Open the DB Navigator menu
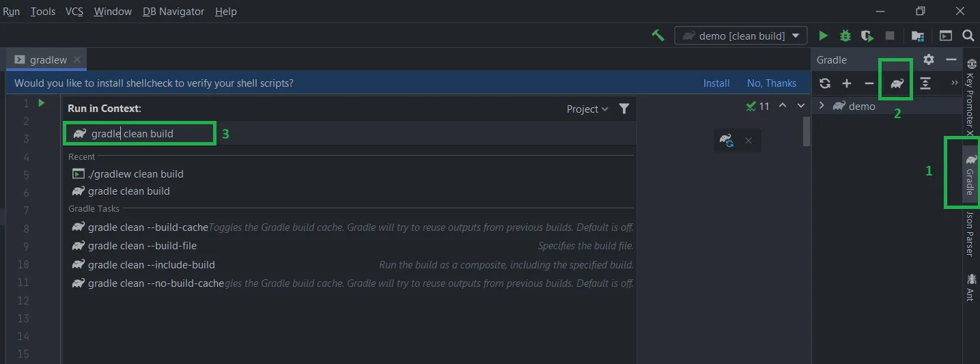 pos(173,12)
